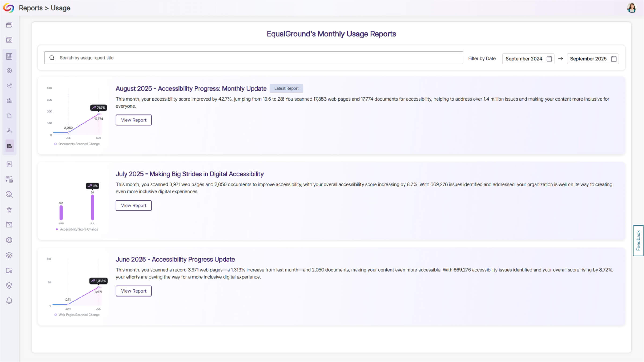Viewport: 644px width, 362px height.
Task: Open the highlighted usage reports sidebar icon
Action: pyautogui.click(x=9, y=146)
